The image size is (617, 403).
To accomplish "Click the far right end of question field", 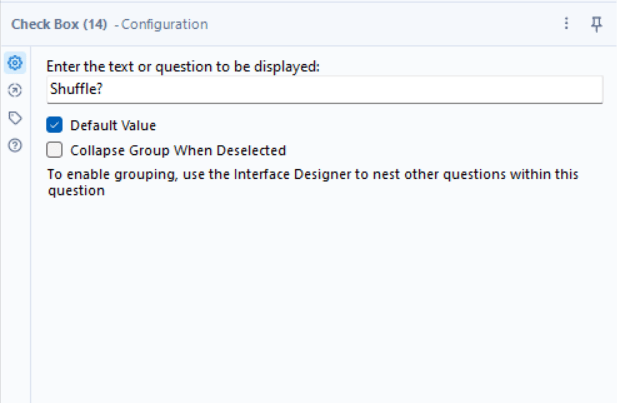I will click(596, 89).
